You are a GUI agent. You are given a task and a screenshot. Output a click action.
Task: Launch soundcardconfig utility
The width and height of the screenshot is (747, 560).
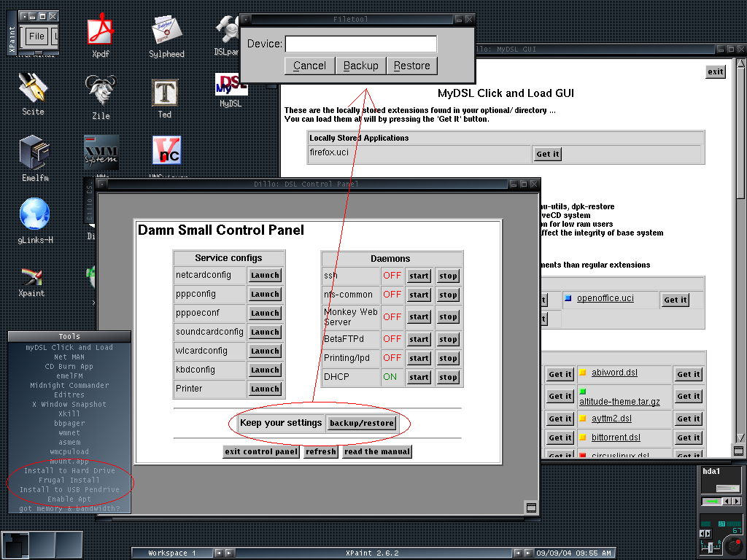click(265, 332)
